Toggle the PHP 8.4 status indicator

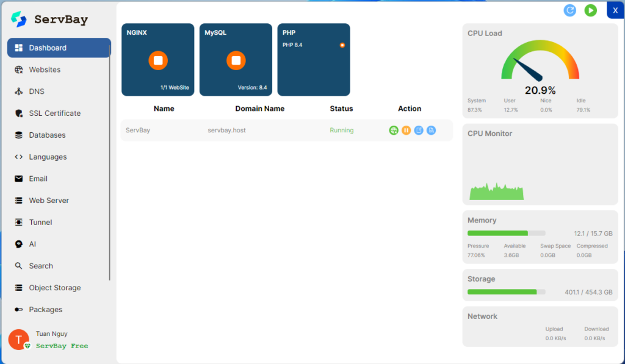click(342, 45)
